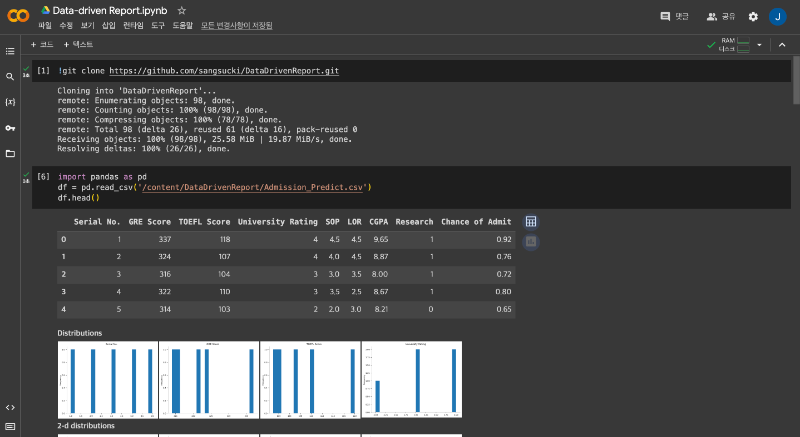The width and height of the screenshot is (800, 437).
Task: Open the GitHub DataDrivenReport.git link
Action: point(224,71)
